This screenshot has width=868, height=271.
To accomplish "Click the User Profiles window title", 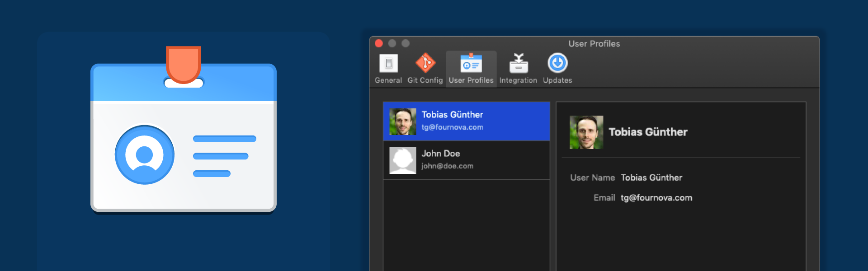I will 594,44.
